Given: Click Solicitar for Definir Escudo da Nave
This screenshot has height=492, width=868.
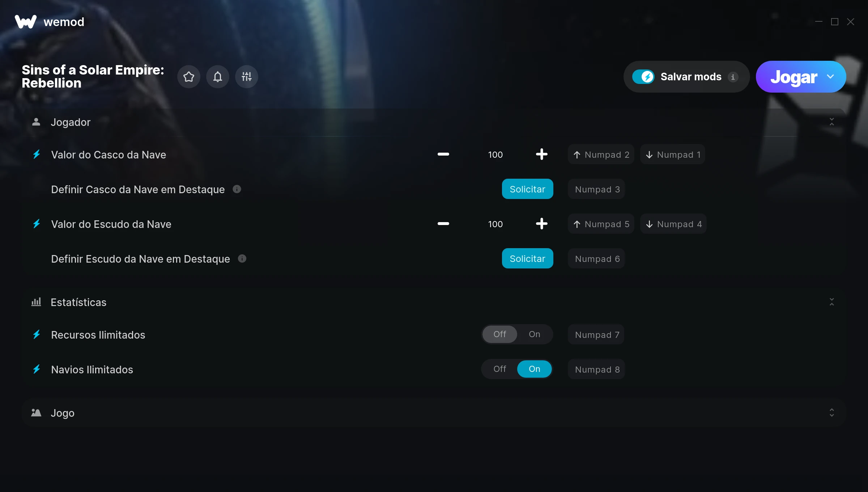Looking at the screenshot, I should [x=528, y=259].
